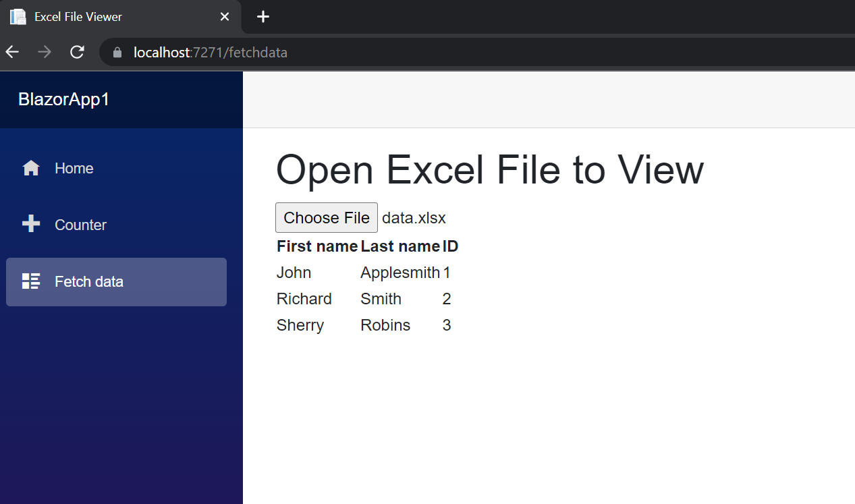
Task: Click the BlazorApp1 title
Action: point(63,99)
